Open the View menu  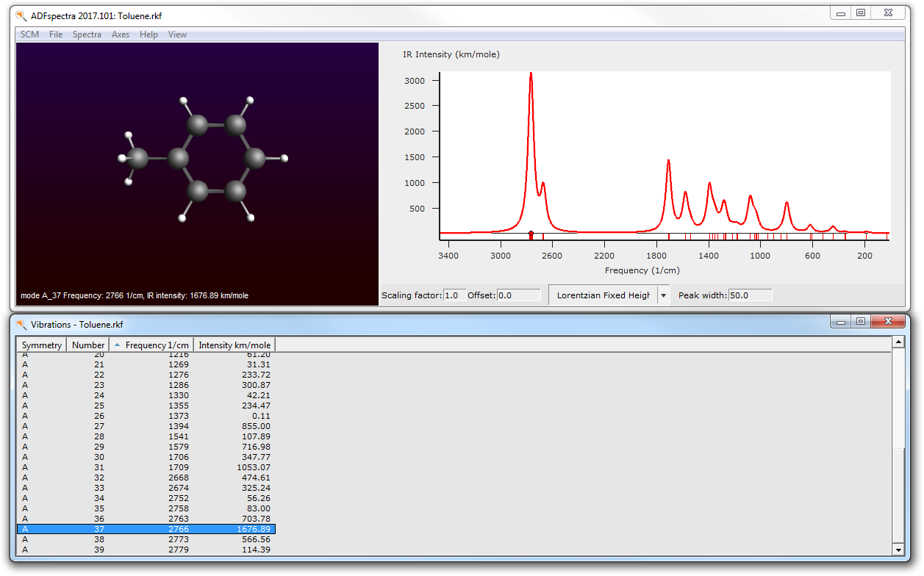click(x=177, y=35)
